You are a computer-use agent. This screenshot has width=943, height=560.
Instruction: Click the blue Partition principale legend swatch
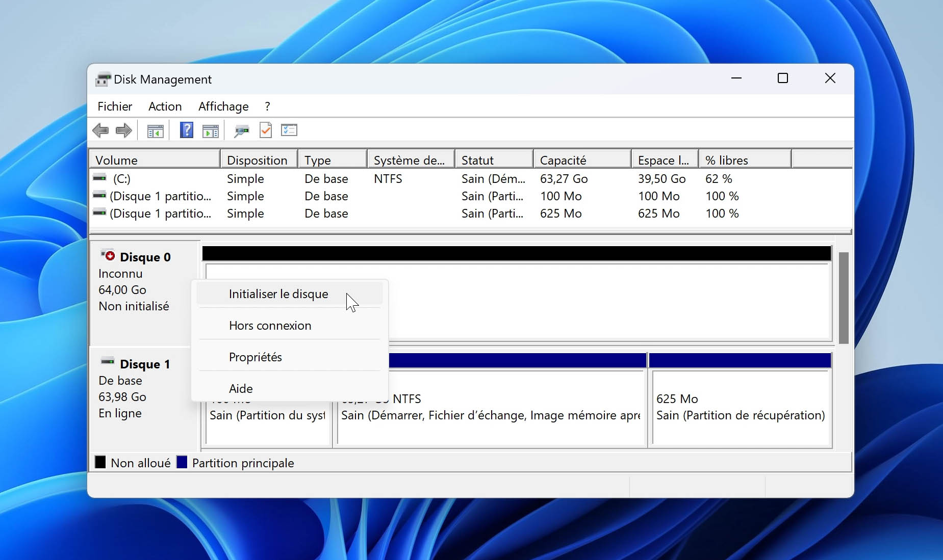pos(182,462)
